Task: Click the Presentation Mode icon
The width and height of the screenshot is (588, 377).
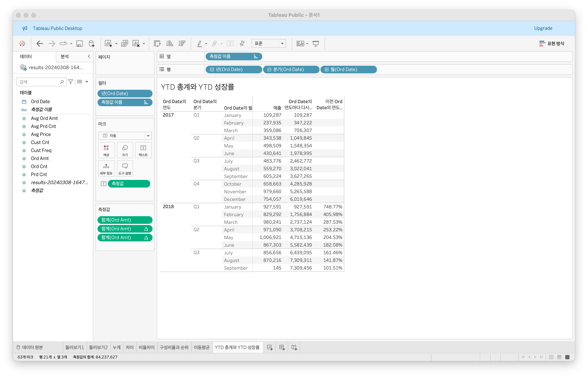Action: [316, 44]
